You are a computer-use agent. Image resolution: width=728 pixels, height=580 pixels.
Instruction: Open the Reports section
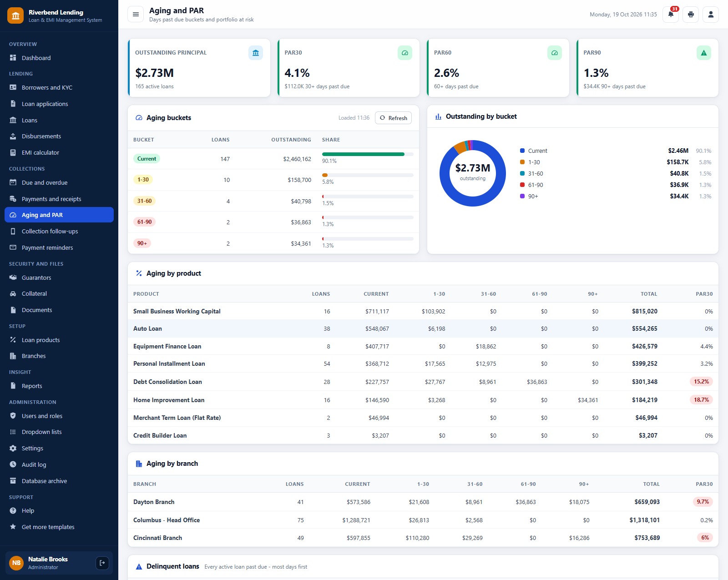(x=59, y=386)
